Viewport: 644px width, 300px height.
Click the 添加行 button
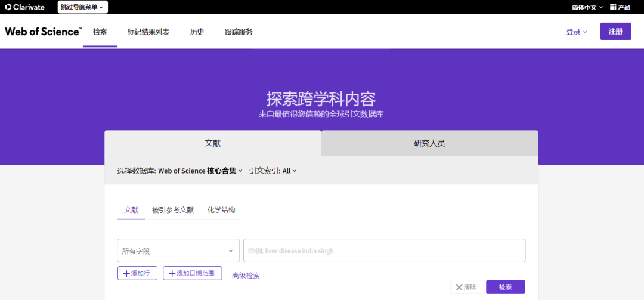click(137, 273)
